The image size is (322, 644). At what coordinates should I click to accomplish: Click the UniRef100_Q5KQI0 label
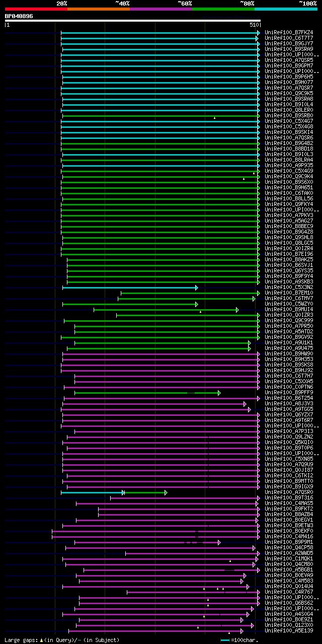point(289,442)
